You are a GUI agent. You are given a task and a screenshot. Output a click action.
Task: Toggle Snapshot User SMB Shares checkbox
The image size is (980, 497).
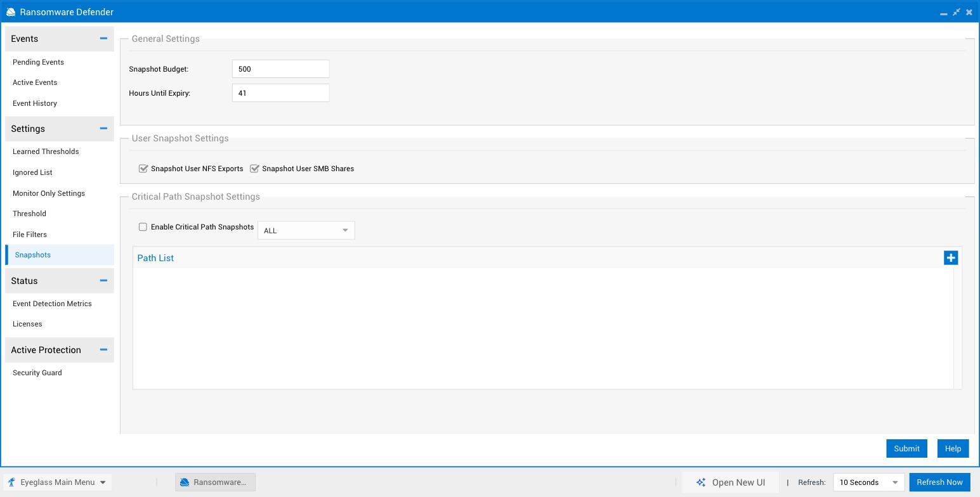[254, 169]
